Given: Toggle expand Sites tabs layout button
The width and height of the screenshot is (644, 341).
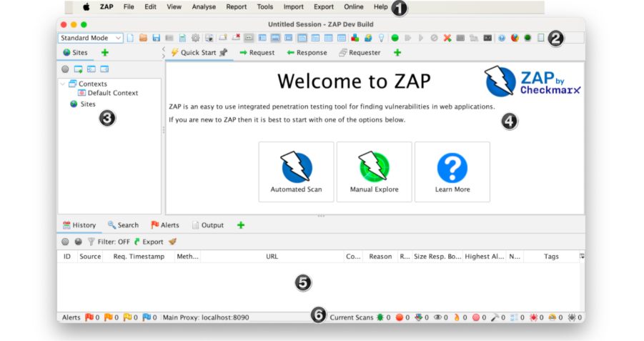Looking at the screenshot, I should 262,38.
